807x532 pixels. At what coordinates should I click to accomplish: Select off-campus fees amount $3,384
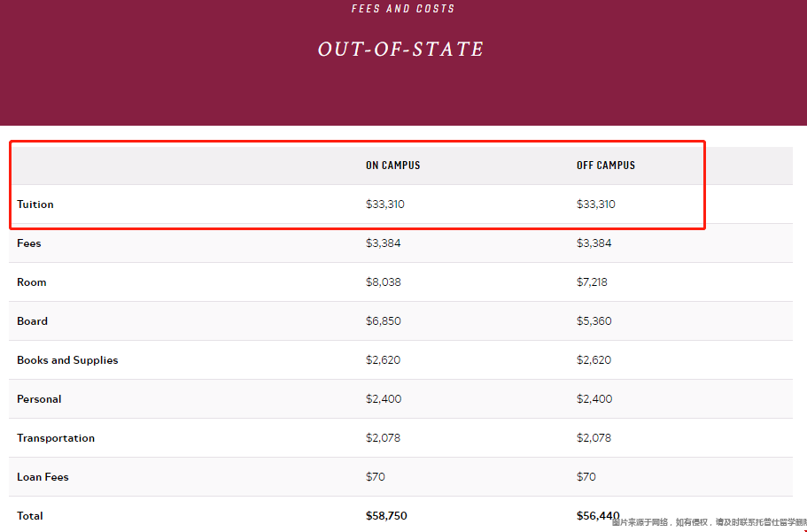click(x=594, y=243)
